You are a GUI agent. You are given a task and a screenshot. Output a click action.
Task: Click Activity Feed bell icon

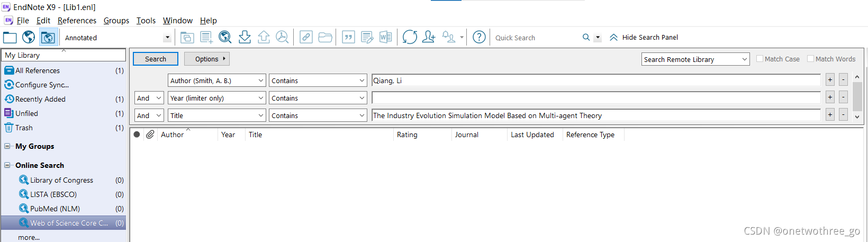(448, 37)
